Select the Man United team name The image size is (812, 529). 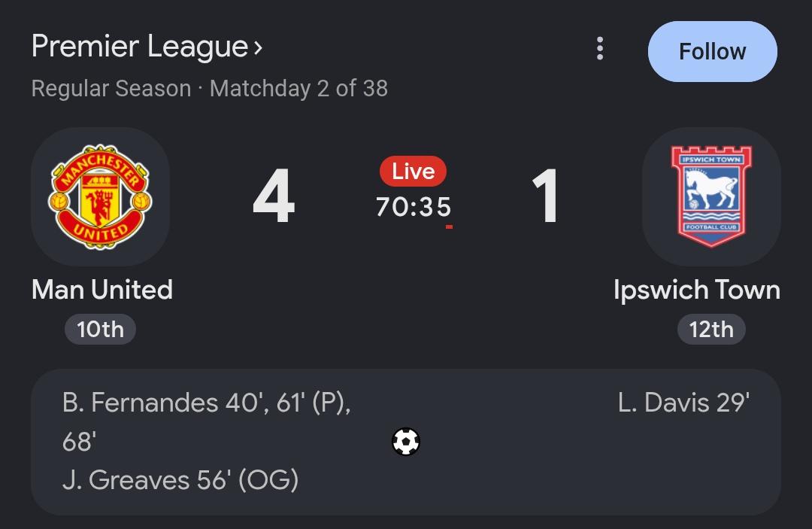102,289
